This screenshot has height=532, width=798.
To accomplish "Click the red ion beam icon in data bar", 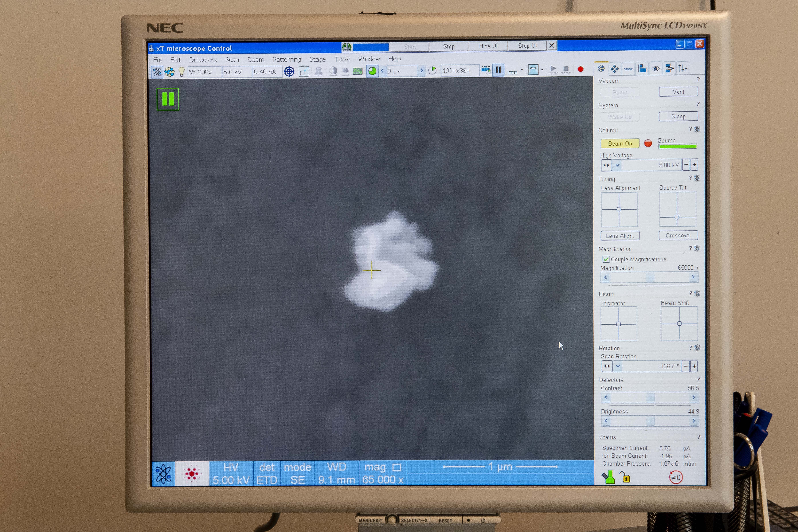I will pyautogui.click(x=192, y=474).
